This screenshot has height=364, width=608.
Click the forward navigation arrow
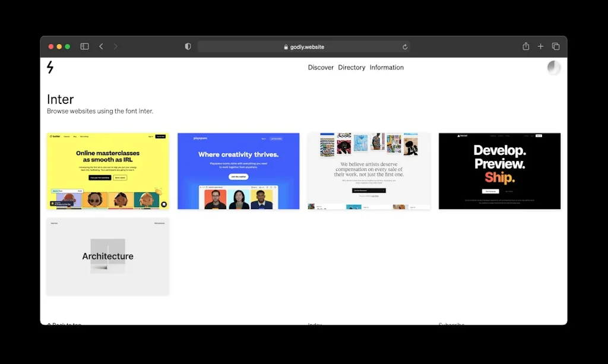point(115,46)
